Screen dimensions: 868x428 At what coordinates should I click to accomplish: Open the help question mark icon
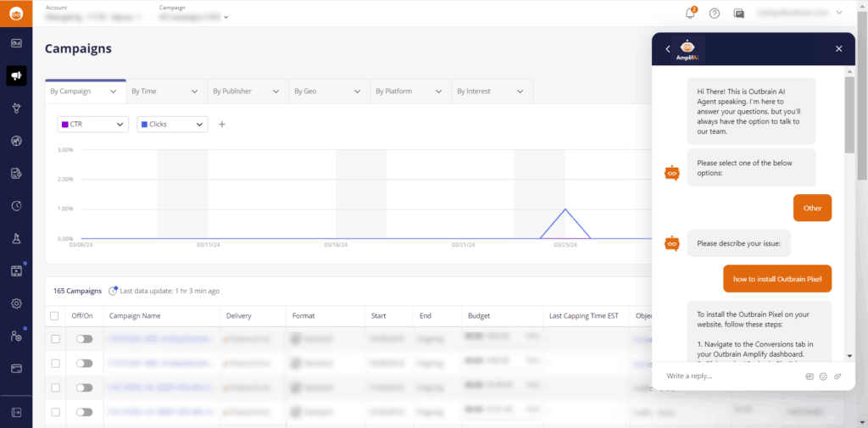[x=714, y=14]
